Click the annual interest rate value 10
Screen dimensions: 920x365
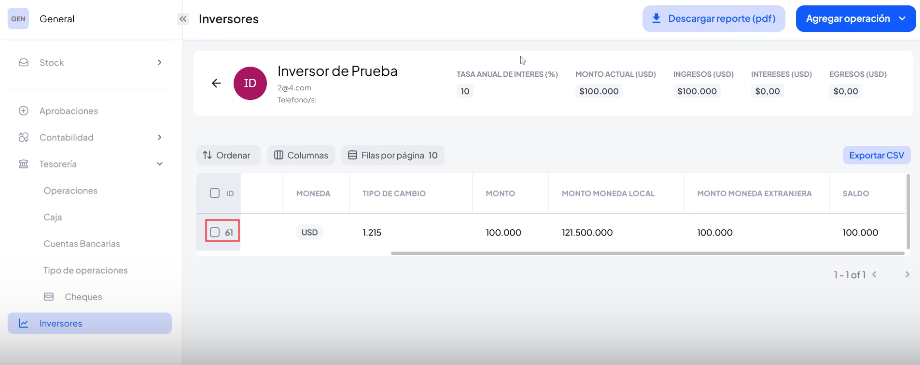pos(465,91)
